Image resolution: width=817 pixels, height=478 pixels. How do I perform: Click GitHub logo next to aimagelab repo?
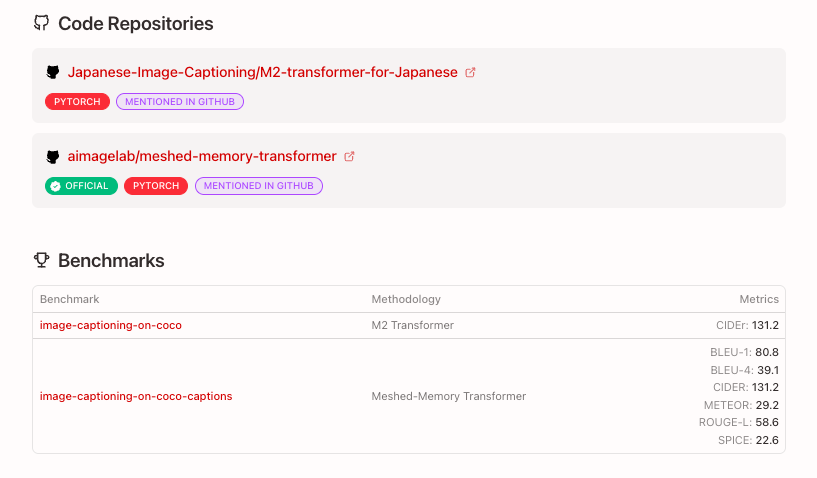point(53,157)
